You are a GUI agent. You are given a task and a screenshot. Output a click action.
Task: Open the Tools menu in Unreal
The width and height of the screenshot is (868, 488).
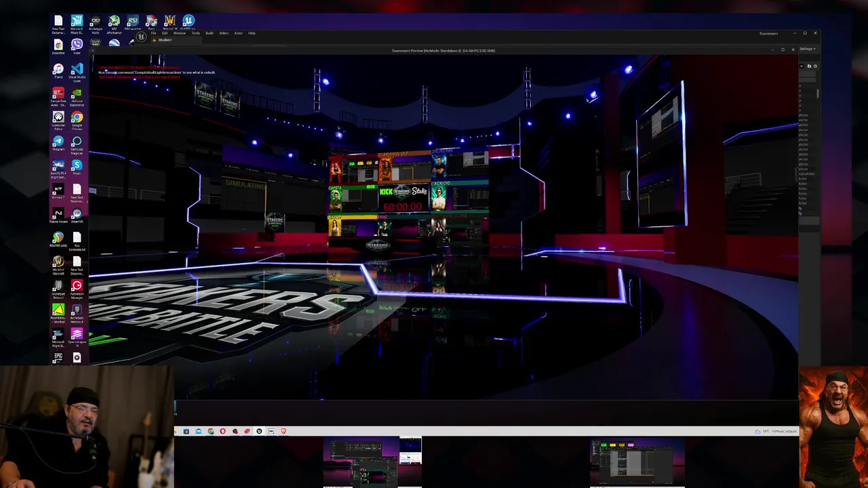pos(195,33)
